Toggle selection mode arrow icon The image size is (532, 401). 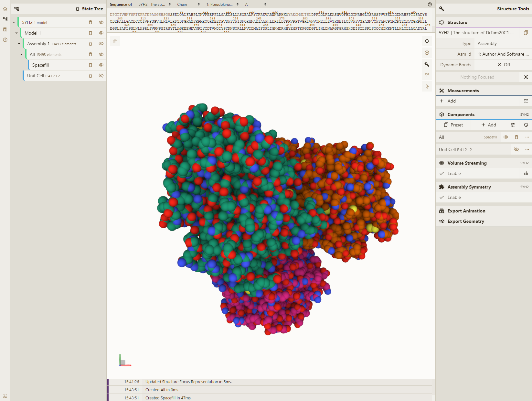tap(427, 86)
